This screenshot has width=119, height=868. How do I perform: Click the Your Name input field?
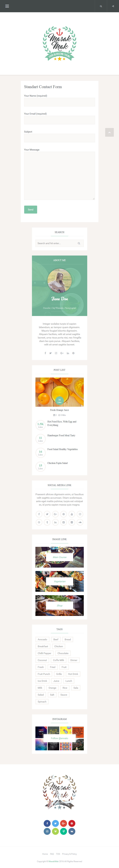(59, 102)
